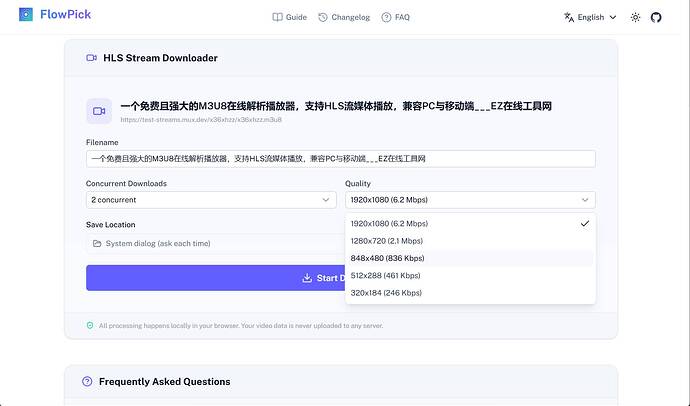Screen dimensions: 690x406
Task: Click the translate language icon
Action: [569, 17]
